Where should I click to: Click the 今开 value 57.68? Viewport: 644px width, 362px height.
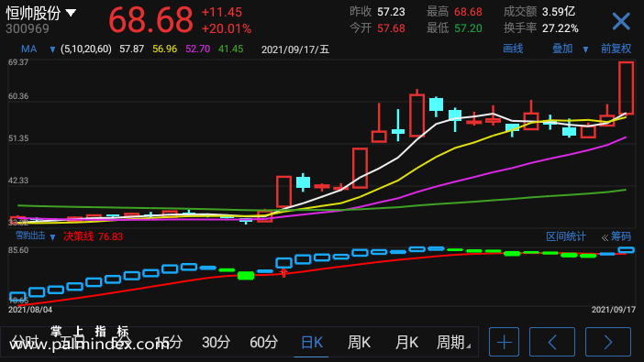(x=391, y=28)
